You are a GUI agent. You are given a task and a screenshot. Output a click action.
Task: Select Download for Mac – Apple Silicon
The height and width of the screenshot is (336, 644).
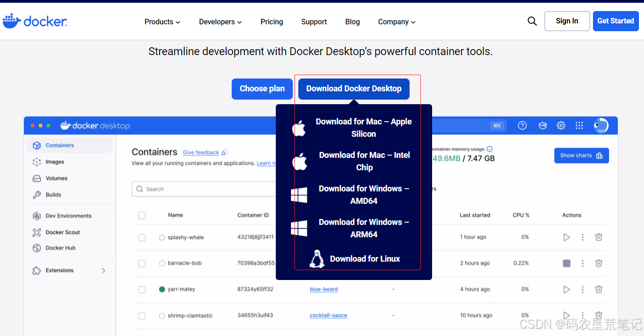[x=364, y=128]
